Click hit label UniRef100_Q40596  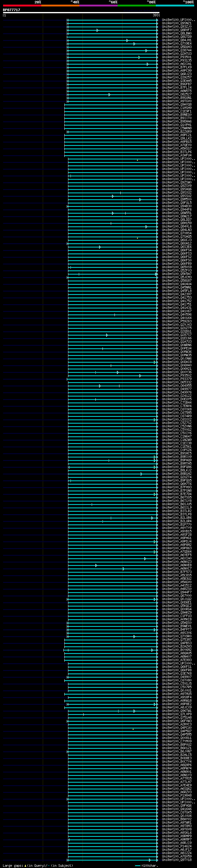coord(177,315)
